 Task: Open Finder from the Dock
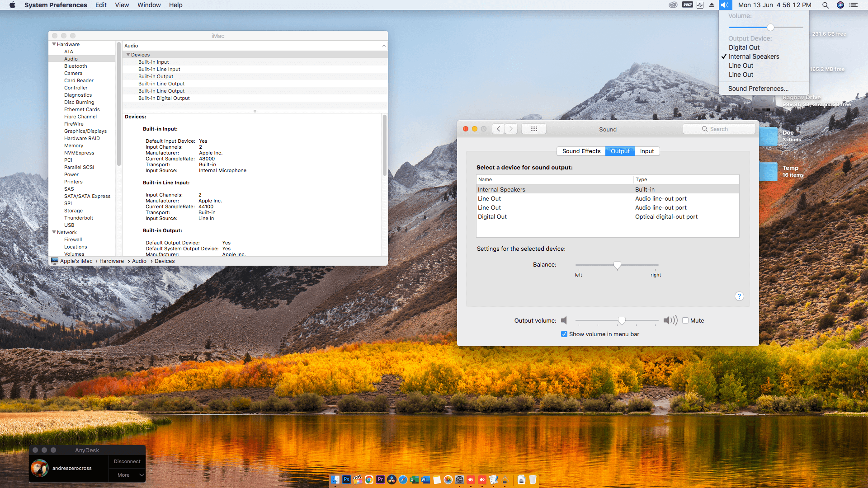[x=335, y=479]
